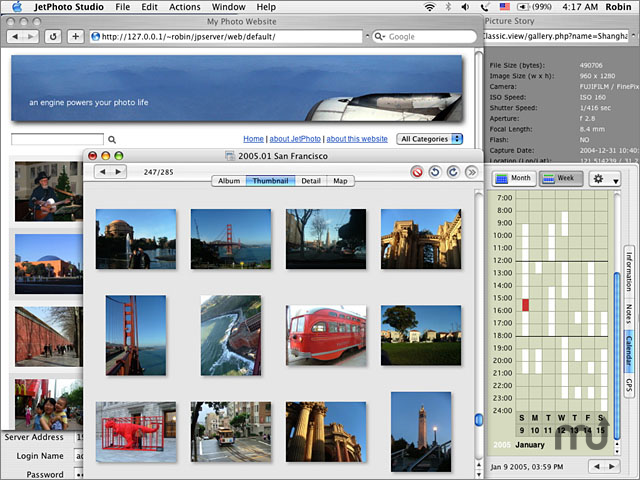Switch to Detail tab
This screenshot has height=480, width=640.
pos(311,181)
